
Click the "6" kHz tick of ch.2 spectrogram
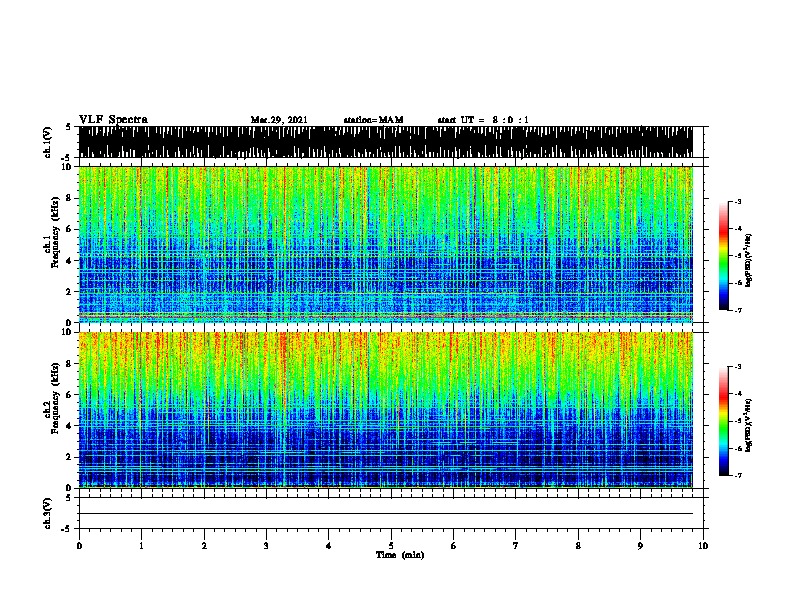click(x=69, y=394)
